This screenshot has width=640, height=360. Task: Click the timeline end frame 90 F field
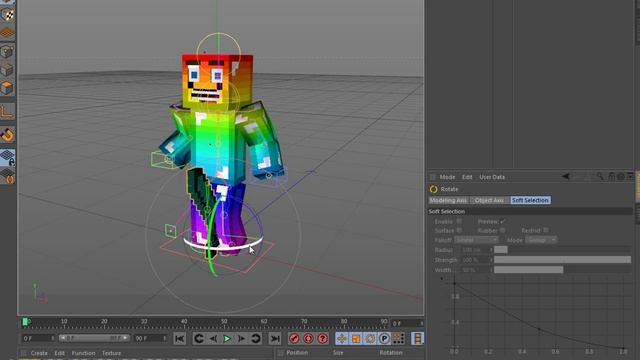tap(150, 338)
